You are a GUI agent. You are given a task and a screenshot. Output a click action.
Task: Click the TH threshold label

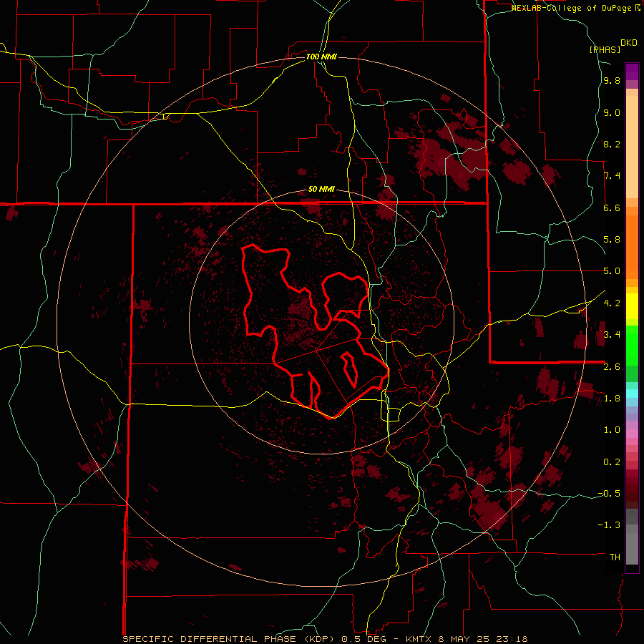tap(615, 557)
